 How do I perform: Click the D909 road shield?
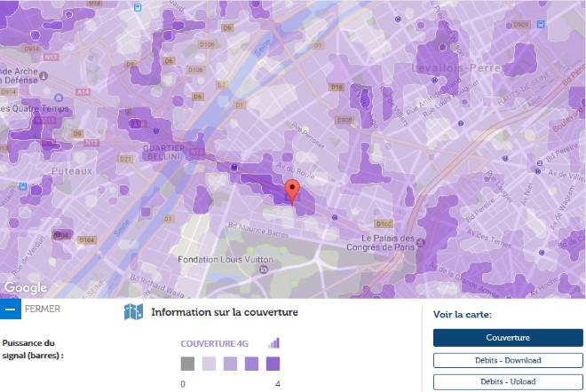[x=520, y=25]
